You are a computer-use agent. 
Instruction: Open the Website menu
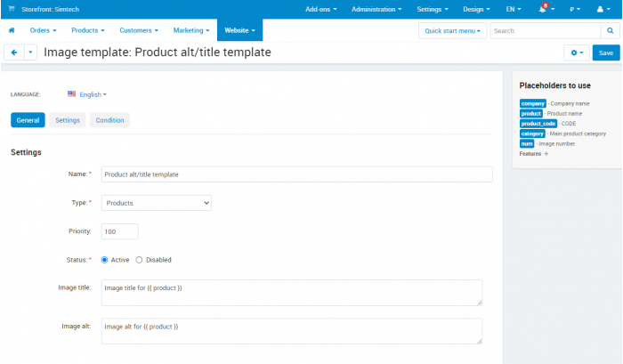point(239,30)
